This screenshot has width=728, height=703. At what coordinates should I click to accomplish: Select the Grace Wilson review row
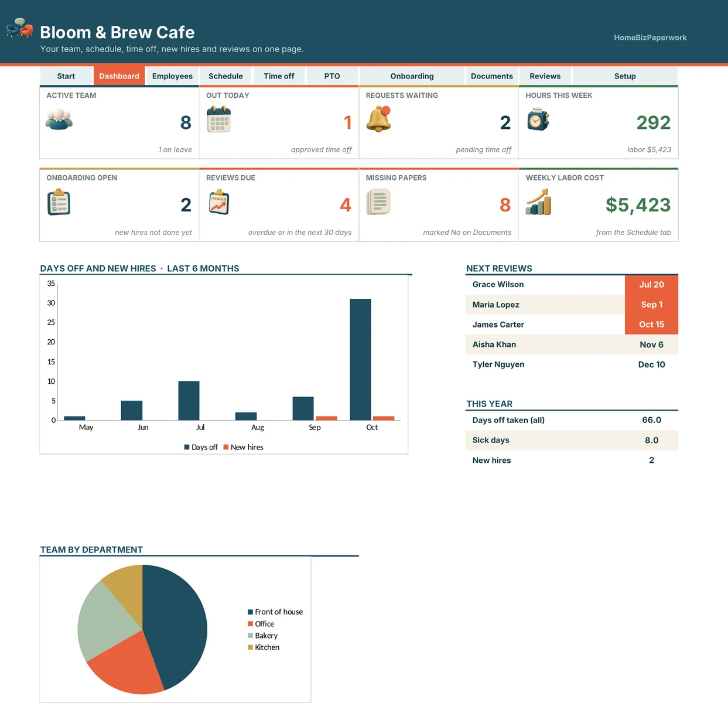click(572, 285)
